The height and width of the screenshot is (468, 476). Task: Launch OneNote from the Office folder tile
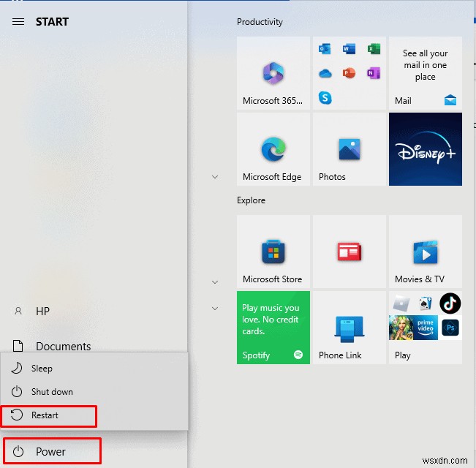click(x=374, y=73)
